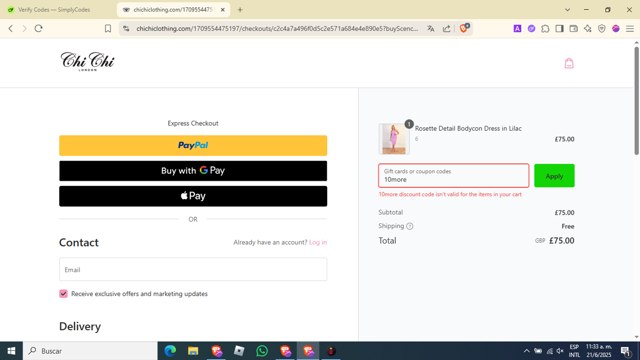640x360 pixels.
Task: Click the '10more discount code isn't valid' message
Action: pyautogui.click(x=450, y=194)
